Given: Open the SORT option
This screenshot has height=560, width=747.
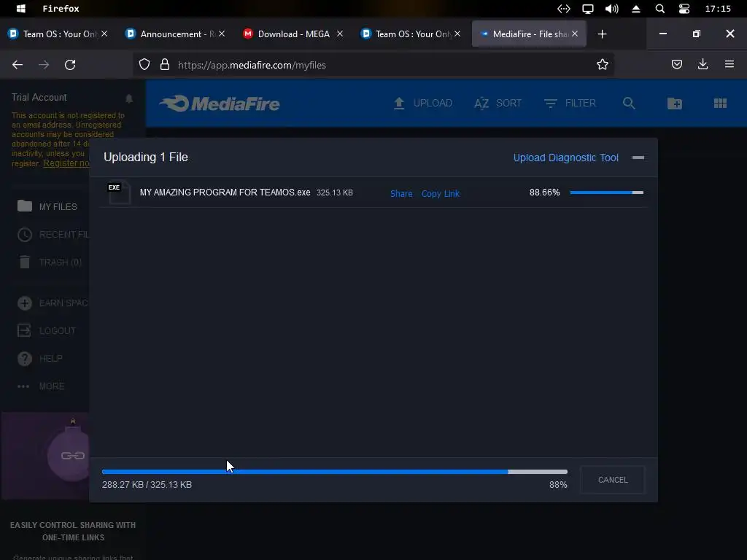Looking at the screenshot, I should [x=498, y=103].
